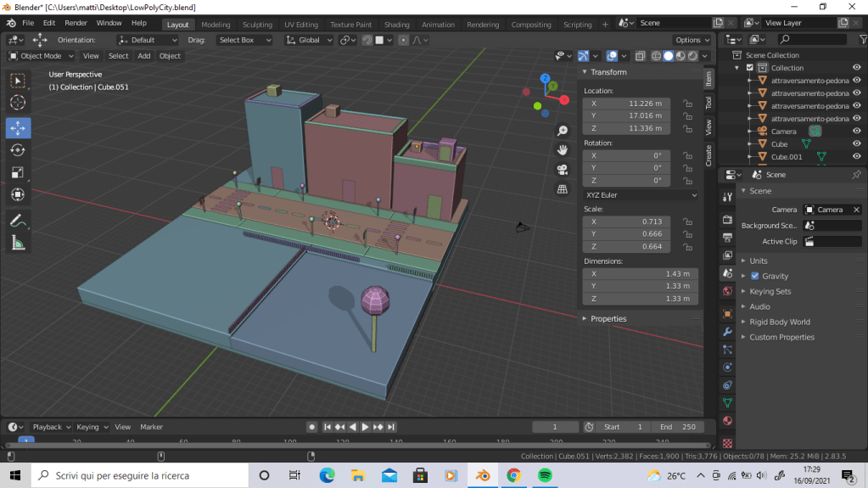Image resolution: width=868 pixels, height=488 pixels.
Task: Hide the Camera object in outliner
Action: coord(856,132)
